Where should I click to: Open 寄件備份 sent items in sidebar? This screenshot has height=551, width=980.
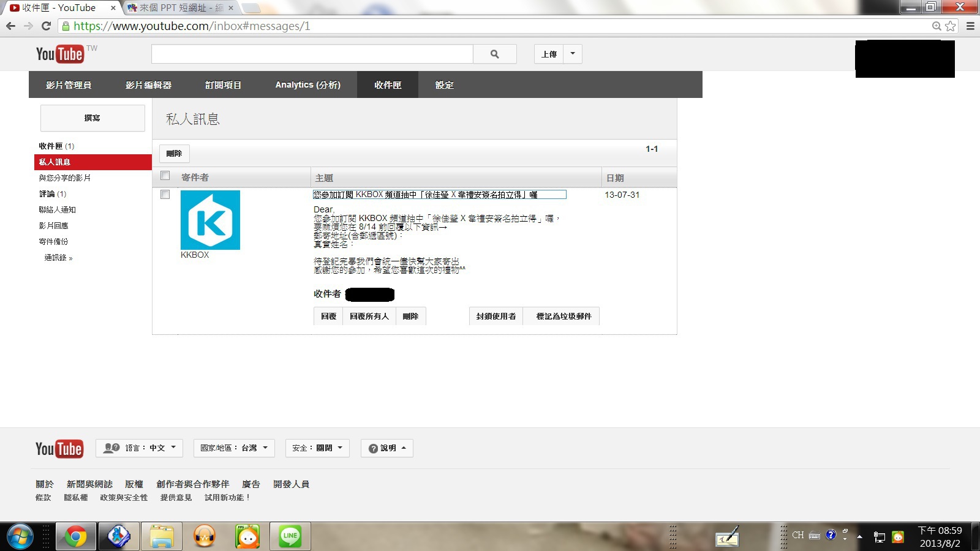53,242
